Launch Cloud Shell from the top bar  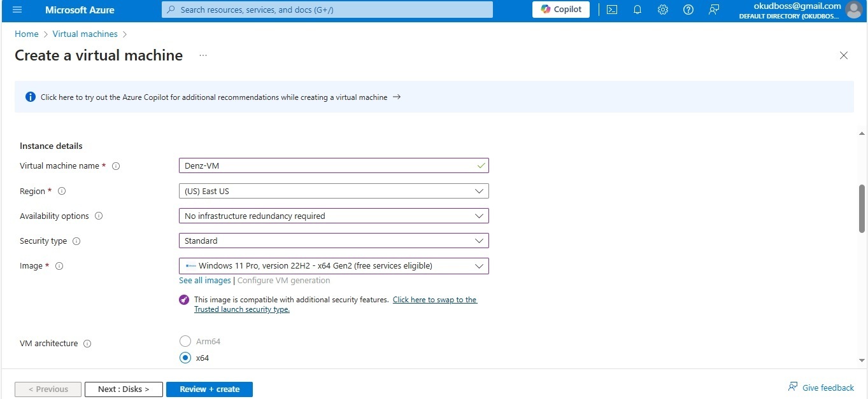tap(612, 10)
